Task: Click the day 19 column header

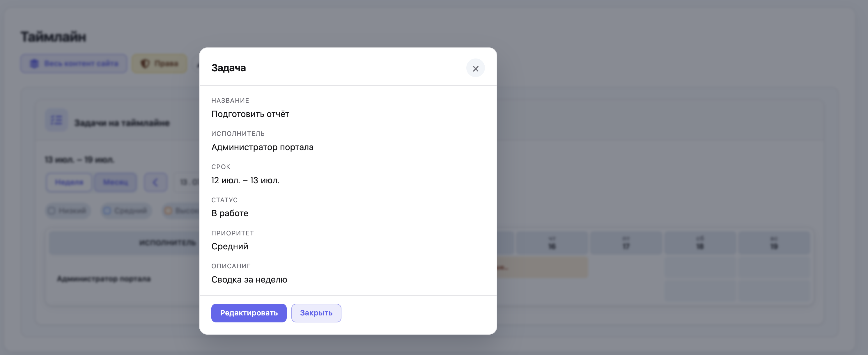Action: (x=774, y=243)
